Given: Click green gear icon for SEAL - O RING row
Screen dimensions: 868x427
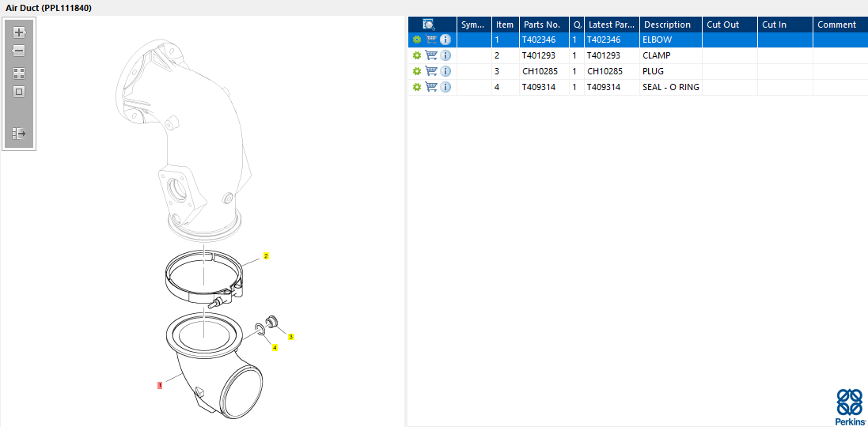Looking at the screenshot, I should click(x=417, y=87).
